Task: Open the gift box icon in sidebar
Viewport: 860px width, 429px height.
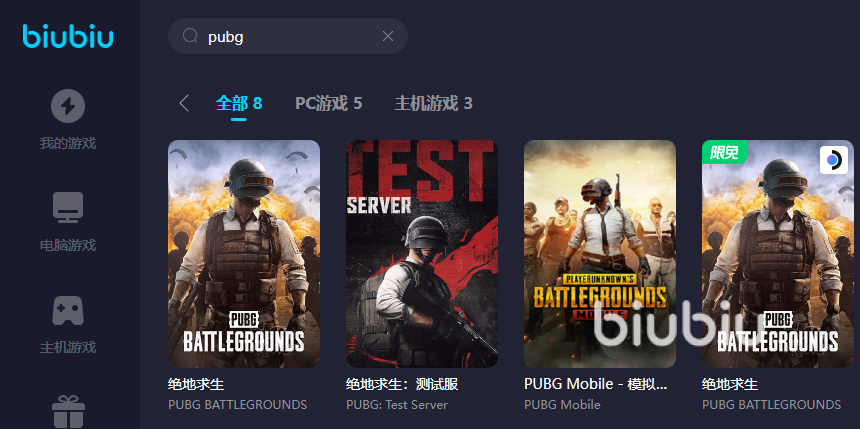Action: pos(68,411)
